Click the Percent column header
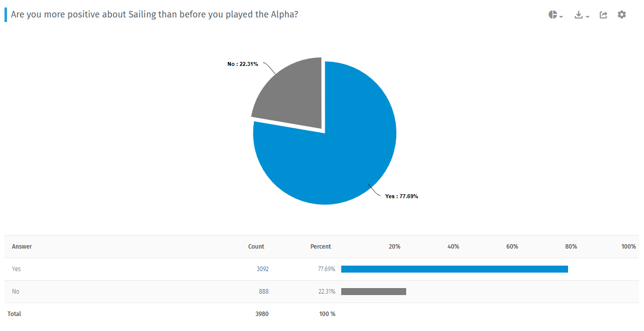Screen dimensions: 644x331 coord(321,247)
